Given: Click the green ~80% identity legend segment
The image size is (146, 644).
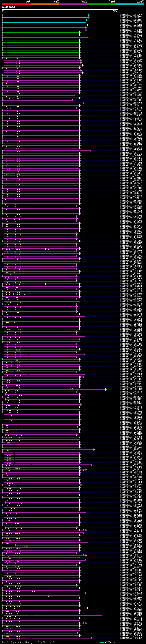Looking at the screenshot, I should tap(101, 4).
